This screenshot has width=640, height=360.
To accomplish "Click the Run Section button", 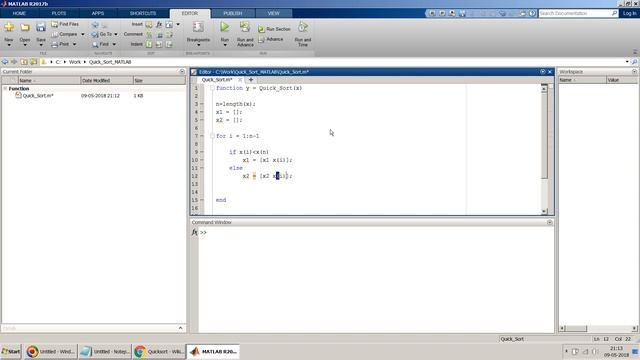I will click(274, 29).
